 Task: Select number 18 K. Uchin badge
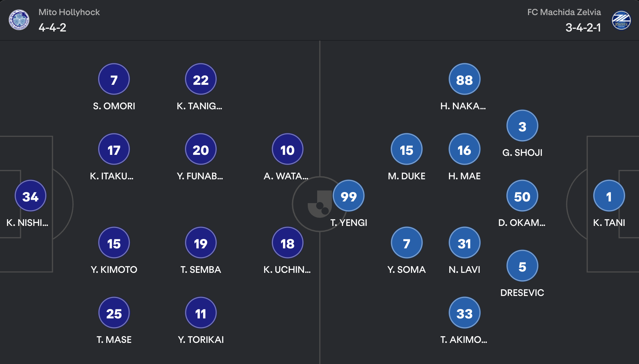pyautogui.click(x=288, y=243)
